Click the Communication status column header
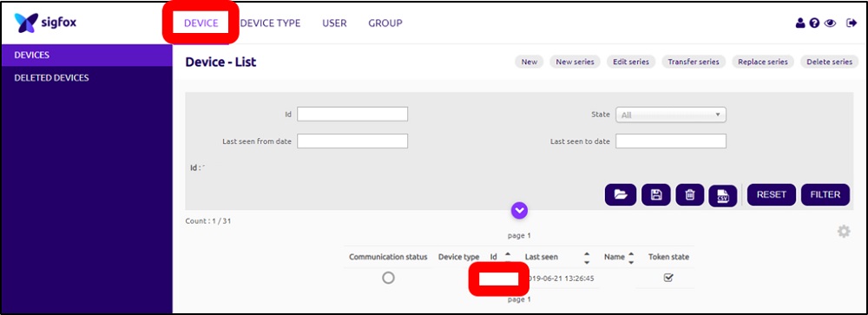The height and width of the screenshot is (315, 868). (x=388, y=257)
